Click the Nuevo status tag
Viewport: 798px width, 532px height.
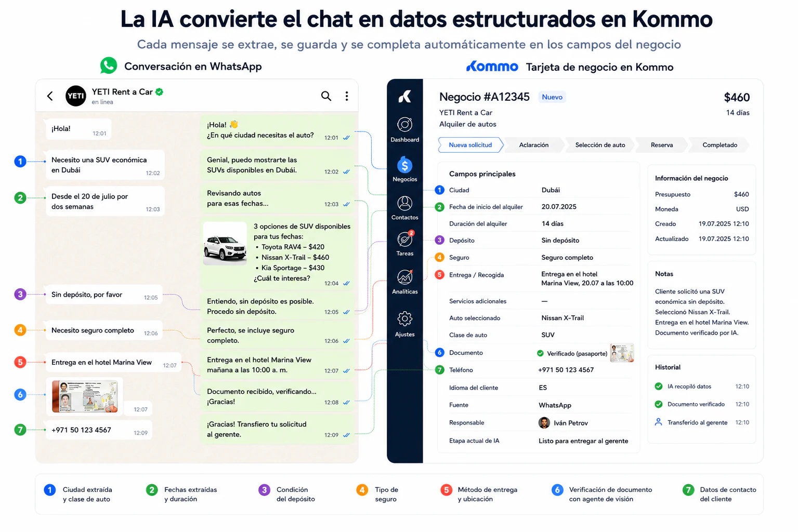(552, 97)
